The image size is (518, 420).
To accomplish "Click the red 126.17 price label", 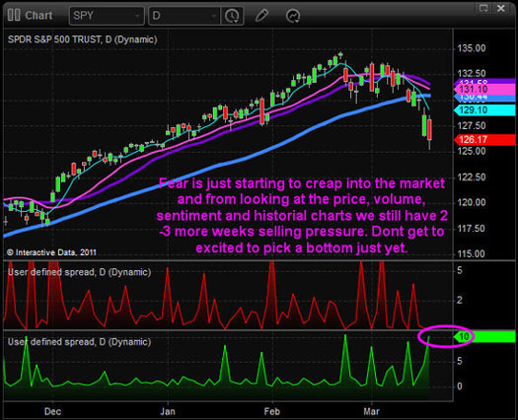I will 485,140.
